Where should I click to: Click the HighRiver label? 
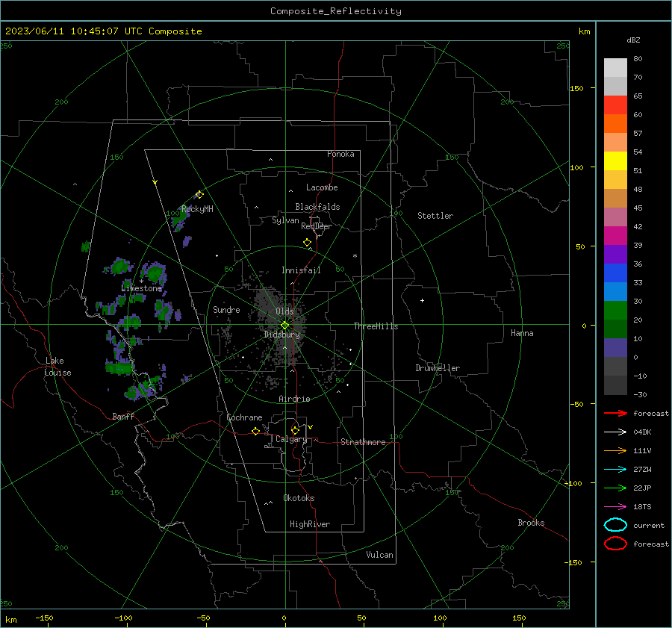tap(310, 524)
